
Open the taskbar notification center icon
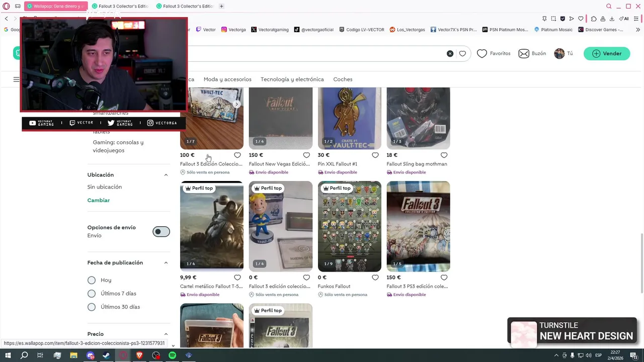[x=634, y=355]
